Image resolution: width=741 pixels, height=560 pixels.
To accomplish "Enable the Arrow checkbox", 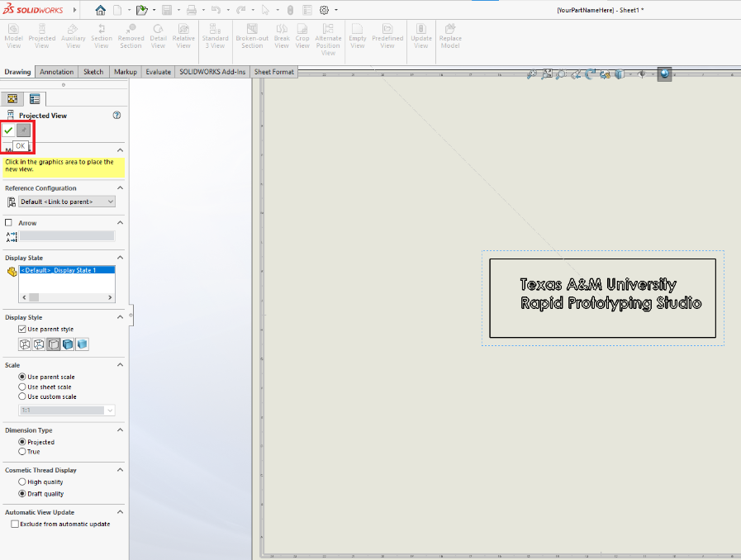I will (x=9, y=223).
